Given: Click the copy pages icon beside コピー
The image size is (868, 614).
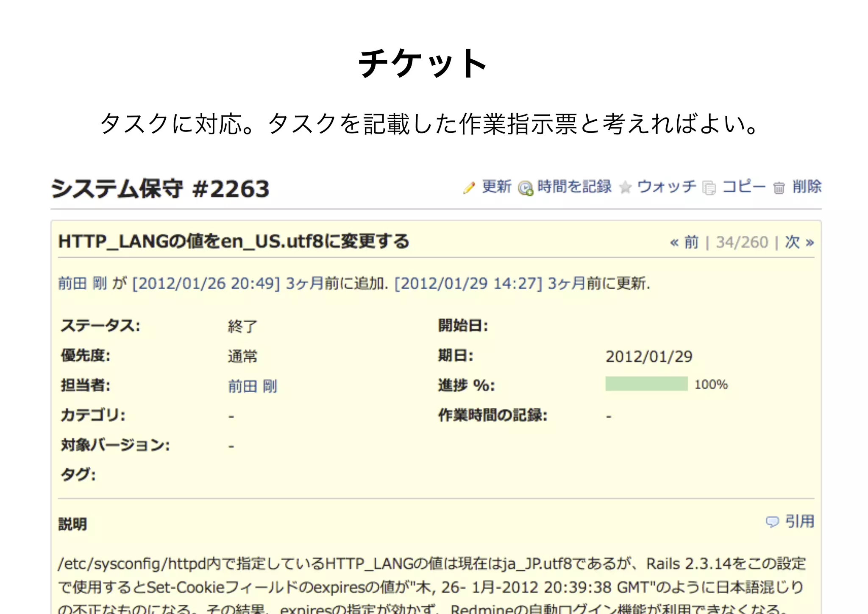Looking at the screenshot, I should tap(709, 187).
